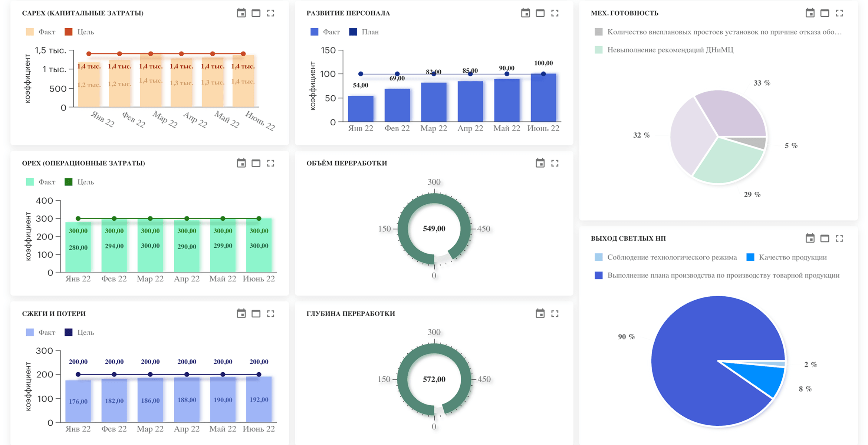Open calendar for Глубина переработки panel
Screen dimensions: 868x445
pos(540,314)
